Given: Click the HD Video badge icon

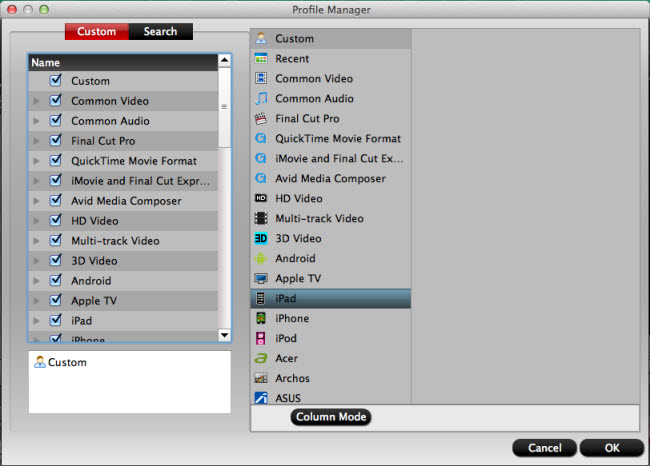Looking at the screenshot, I should coord(261,198).
